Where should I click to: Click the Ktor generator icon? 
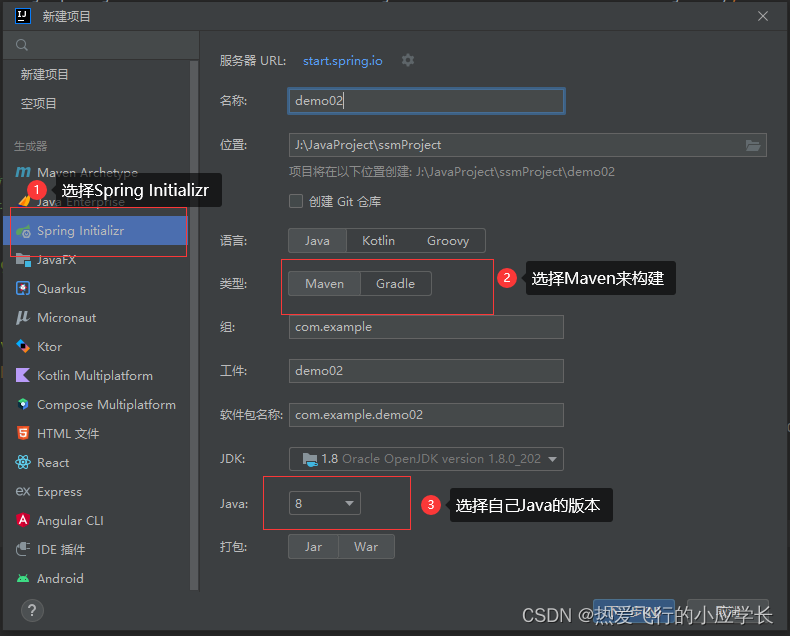(23, 346)
